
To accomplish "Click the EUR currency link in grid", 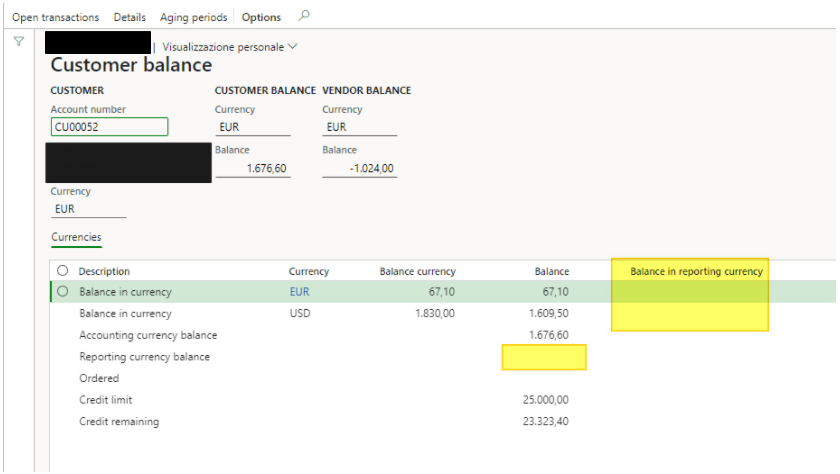I will click(299, 292).
